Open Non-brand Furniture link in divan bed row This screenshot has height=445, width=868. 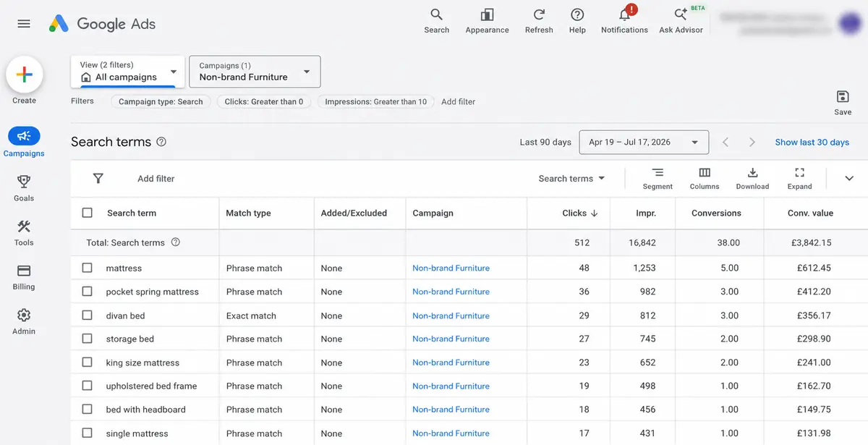click(x=451, y=315)
